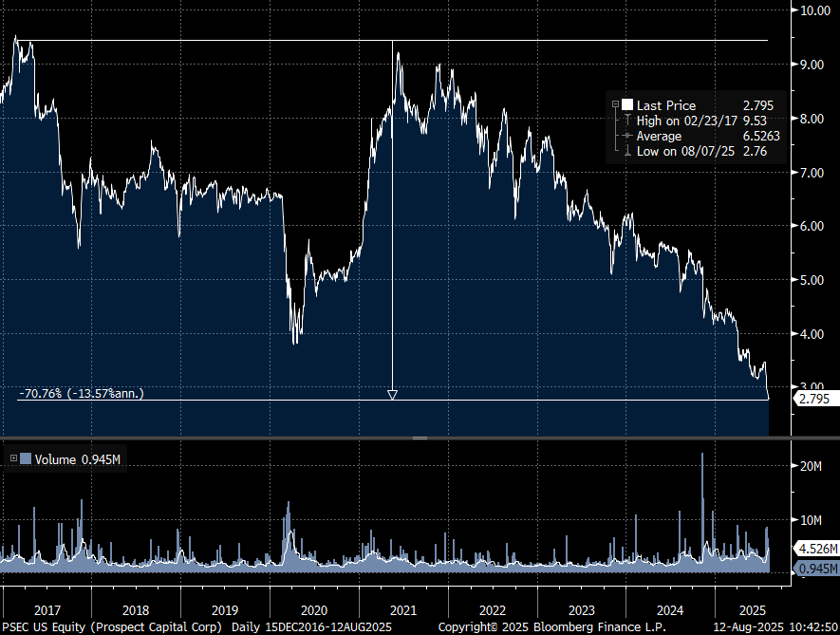Collapse the Last Price legend tree

(616, 104)
